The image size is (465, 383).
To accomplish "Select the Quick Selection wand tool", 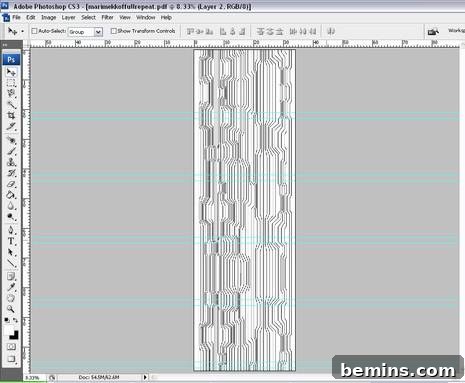I will click(11, 105).
